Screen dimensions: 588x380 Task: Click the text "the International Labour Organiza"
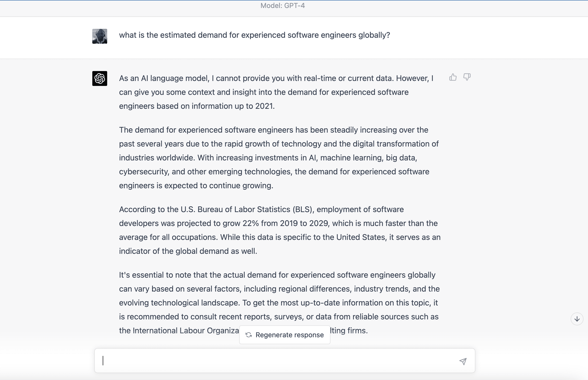tap(179, 331)
